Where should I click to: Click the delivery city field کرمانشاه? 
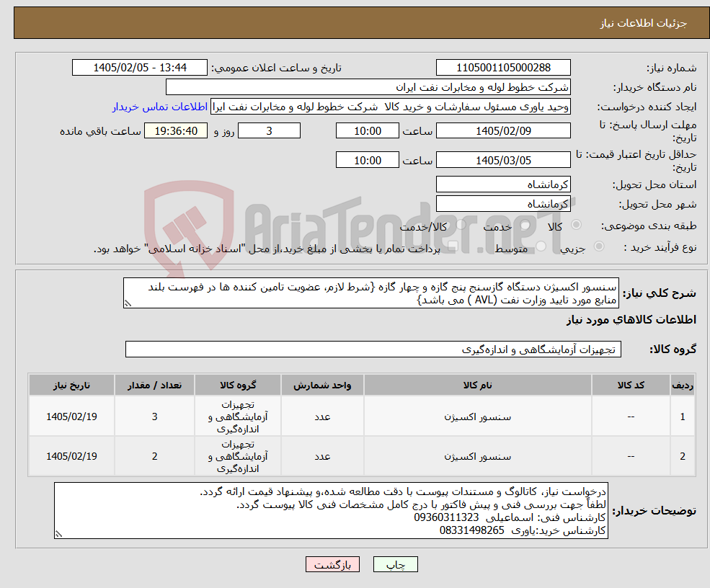(503, 204)
